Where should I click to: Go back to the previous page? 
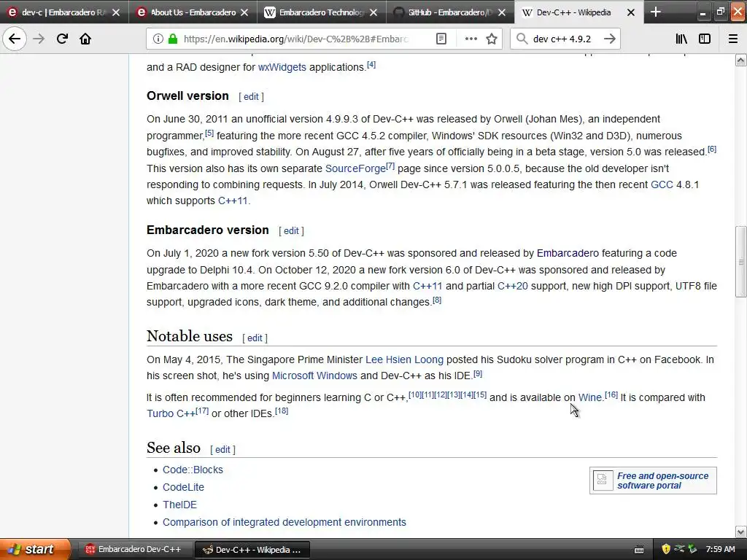[15, 39]
